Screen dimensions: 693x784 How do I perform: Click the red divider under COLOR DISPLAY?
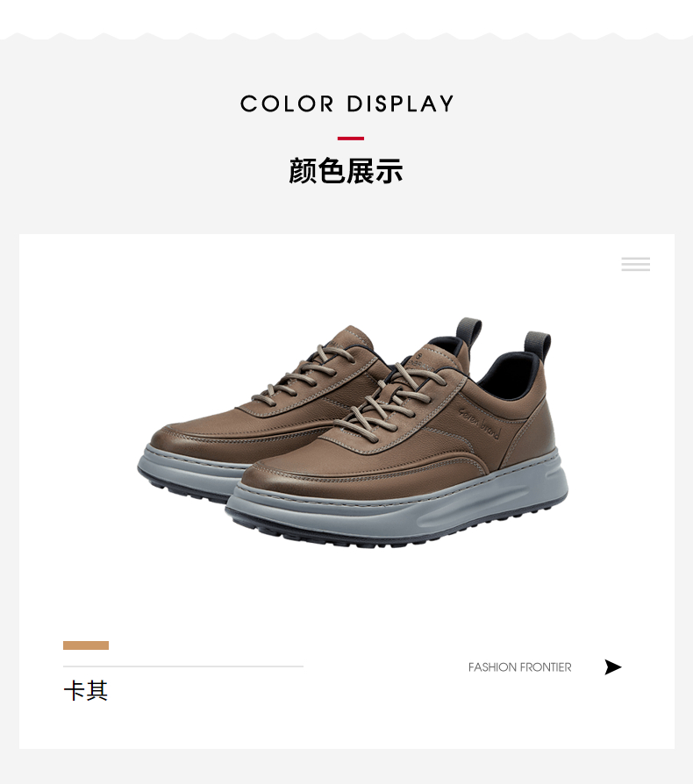351,139
